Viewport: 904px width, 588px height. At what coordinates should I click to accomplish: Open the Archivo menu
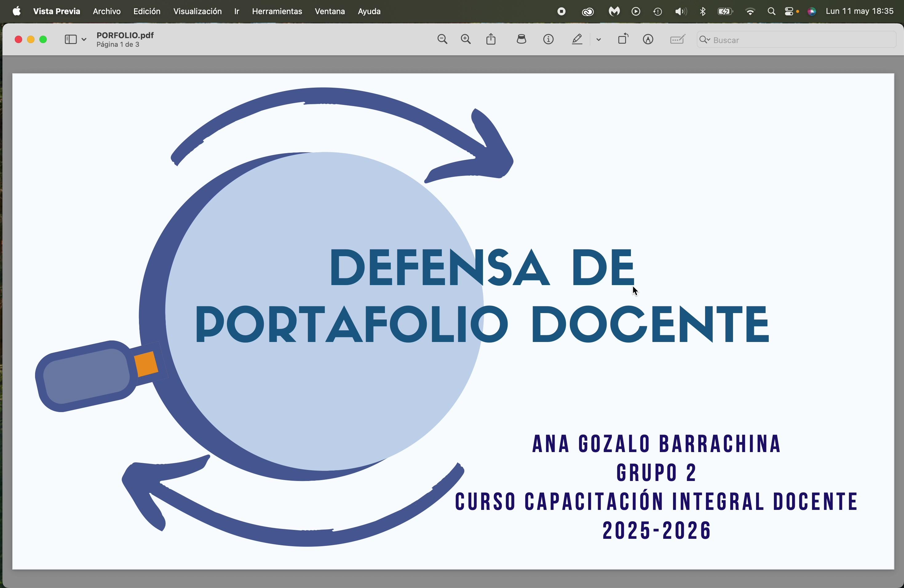point(107,12)
